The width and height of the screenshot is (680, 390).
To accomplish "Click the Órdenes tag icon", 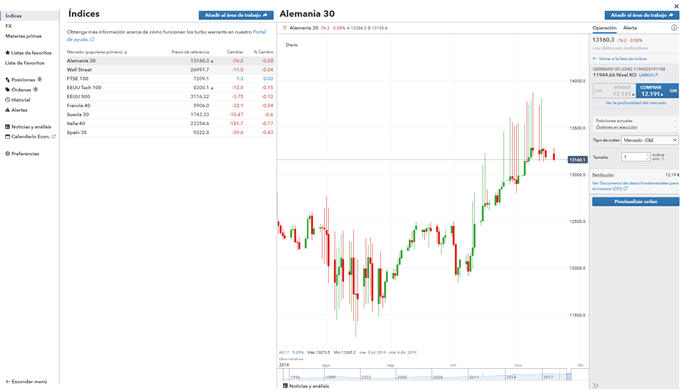I will (7, 90).
